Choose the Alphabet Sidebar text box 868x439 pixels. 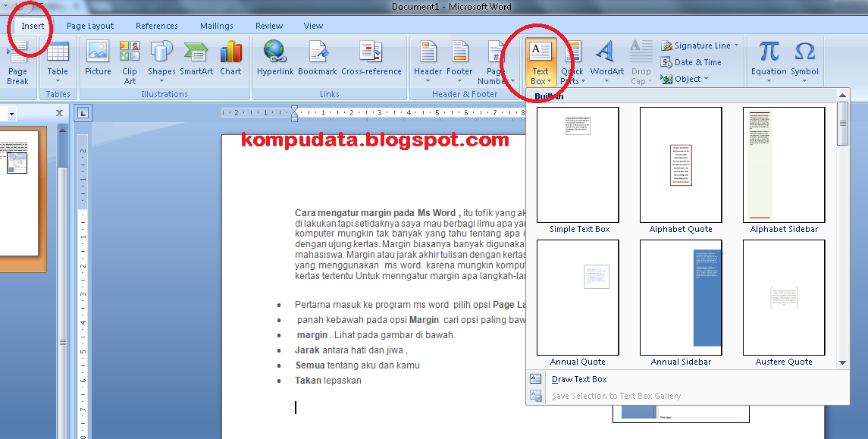(784, 165)
